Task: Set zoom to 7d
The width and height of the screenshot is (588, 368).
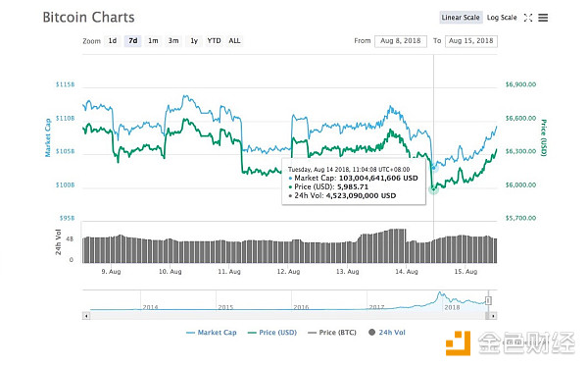Action: 132,41
